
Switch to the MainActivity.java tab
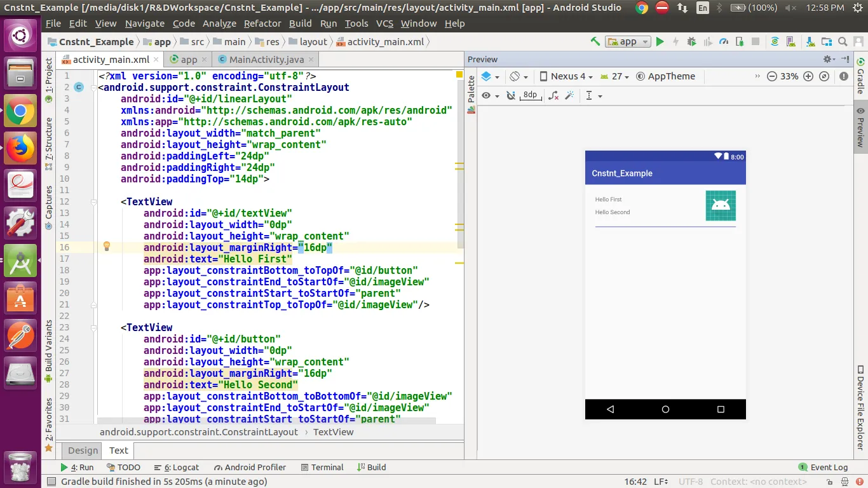click(266, 60)
